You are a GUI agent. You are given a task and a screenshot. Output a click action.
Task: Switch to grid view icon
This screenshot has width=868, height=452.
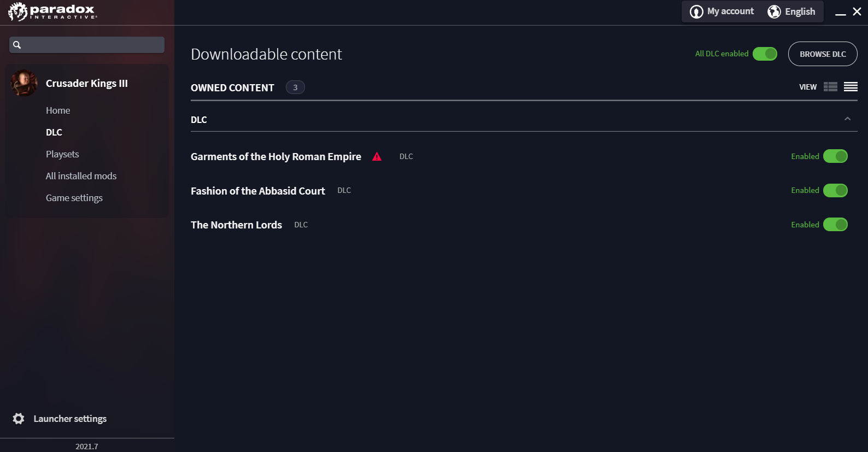tap(830, 87)
